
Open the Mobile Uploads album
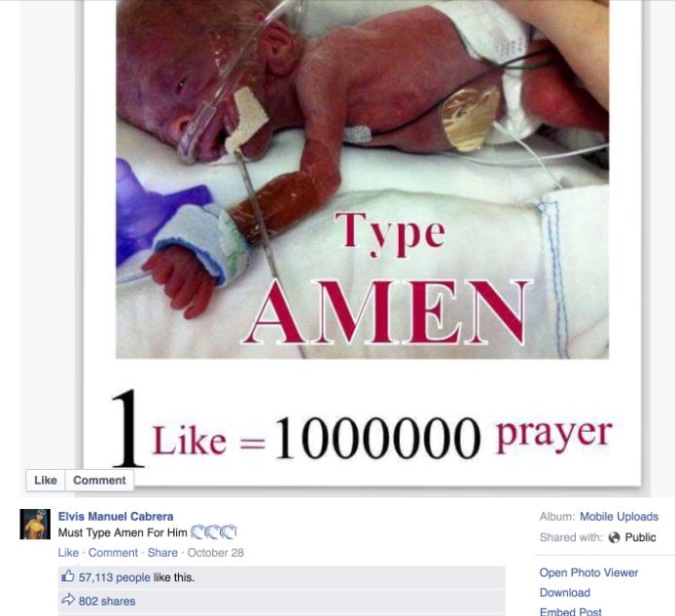[x=619, y=516]
